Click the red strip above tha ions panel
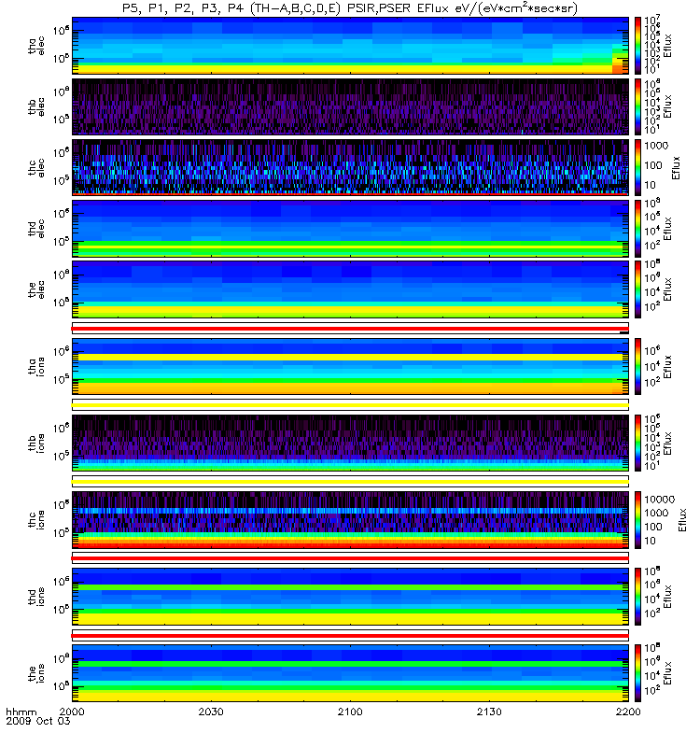 point(350,329)
